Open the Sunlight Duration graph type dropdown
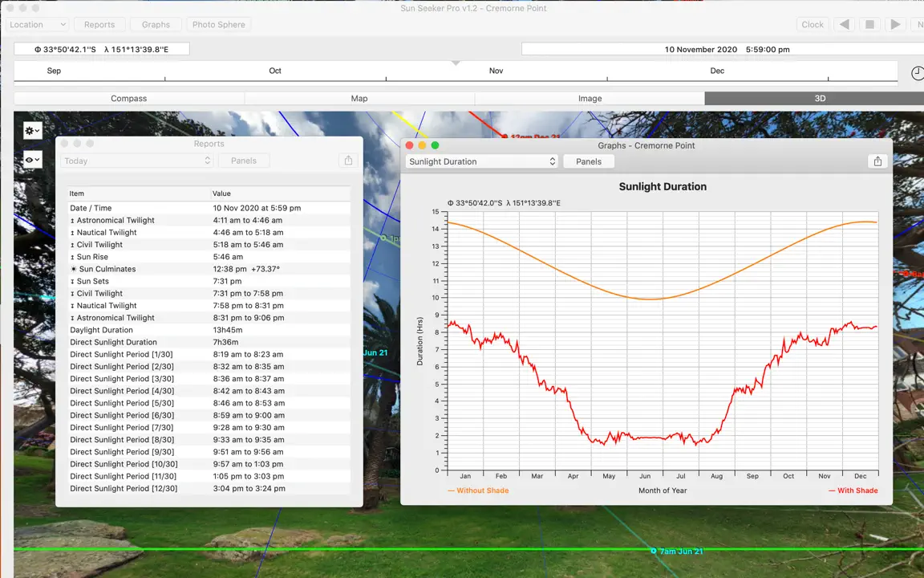The width and height of the screenshot is (924, 578). click(x=481, y=161)
